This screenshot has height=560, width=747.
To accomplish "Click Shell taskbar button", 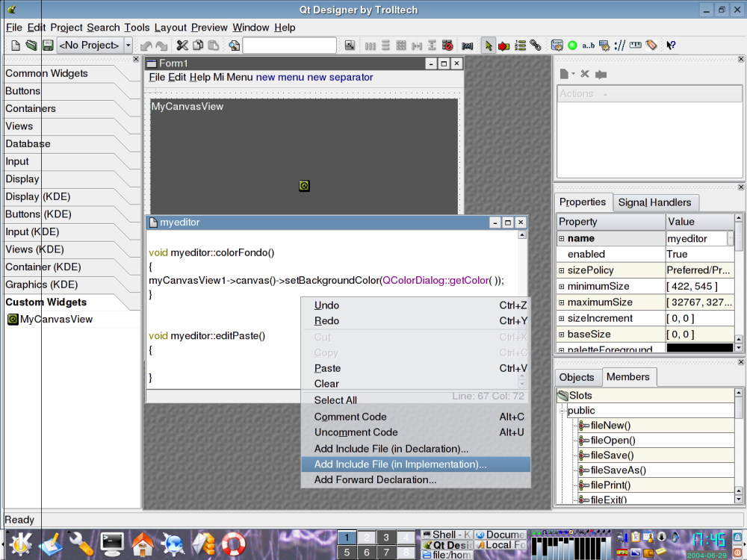I will point(447,535).
